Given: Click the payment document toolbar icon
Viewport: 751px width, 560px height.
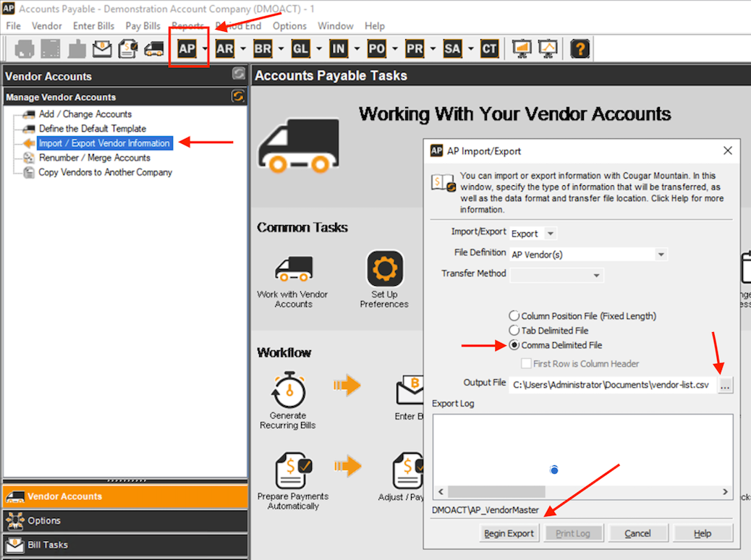Looking at the screenshot, I should click(128, 48).
